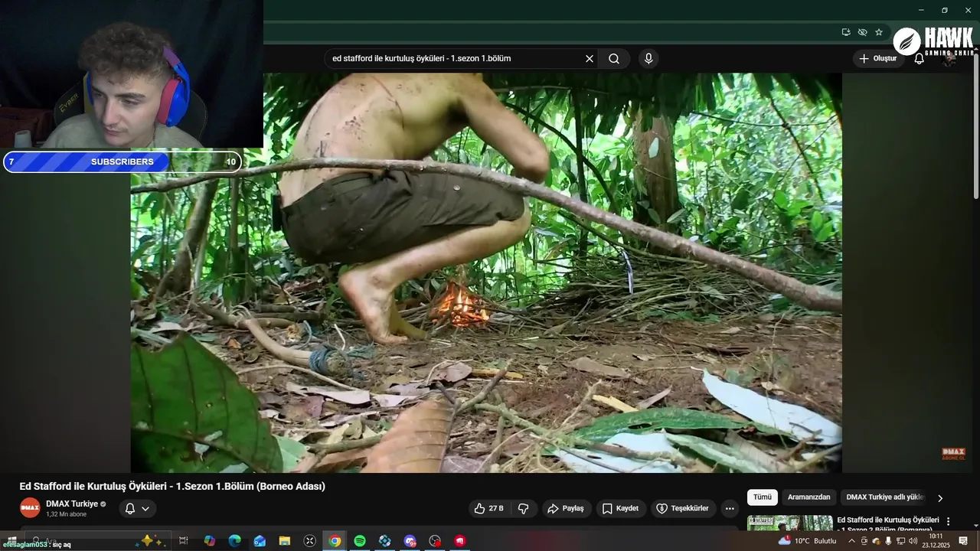Click the video title about Borneo Adası
Image resolution: width=980 pixels, height=551 pixels.
point(172,486)
